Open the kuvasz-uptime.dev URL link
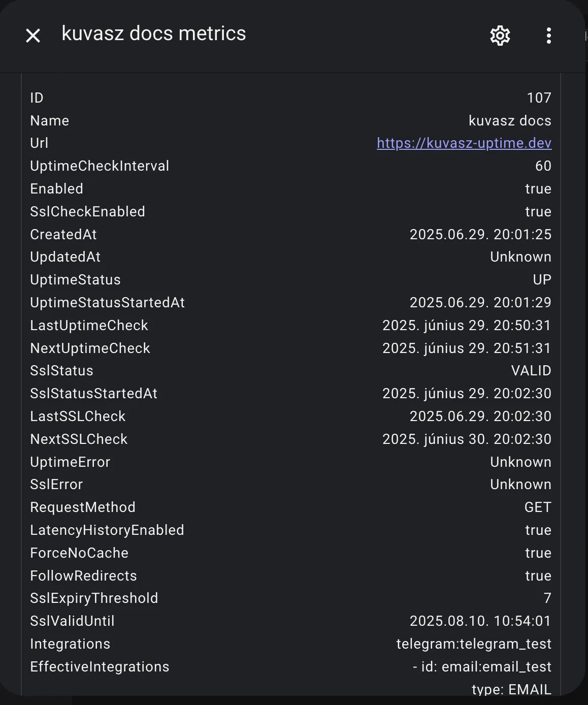The width and height of the screenshot is (588, 705). point(464,143)
